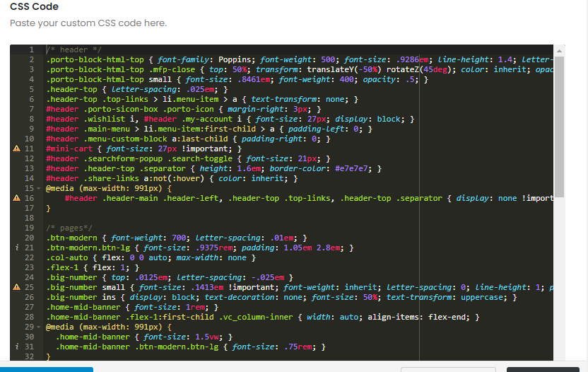Click '.share-links' selector on line 14

pos(112,178)
